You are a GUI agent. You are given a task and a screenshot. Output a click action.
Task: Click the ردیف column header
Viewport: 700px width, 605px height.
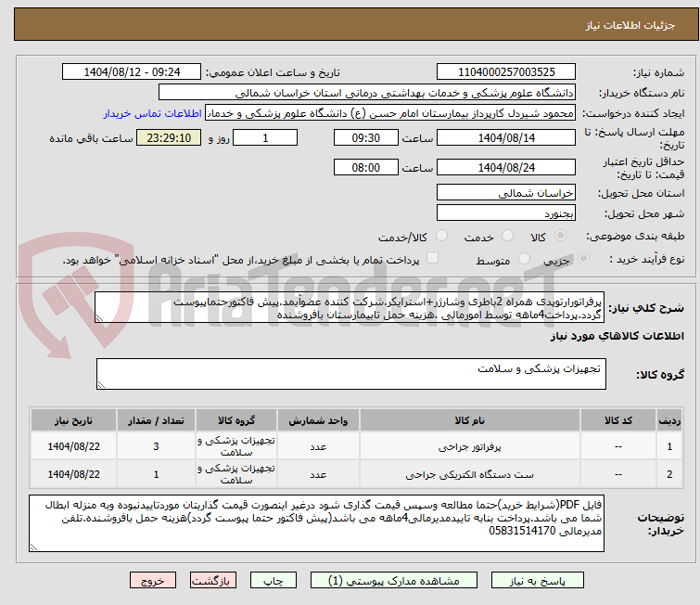669,420
